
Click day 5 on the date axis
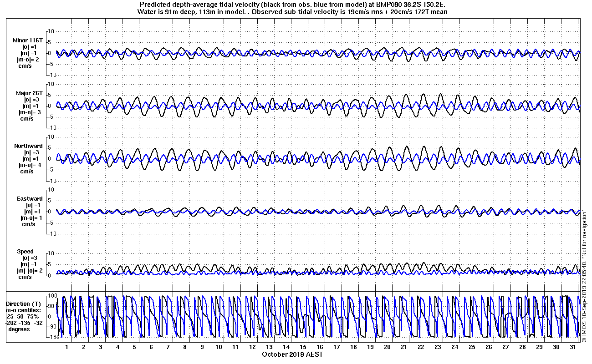coord(134,347)
